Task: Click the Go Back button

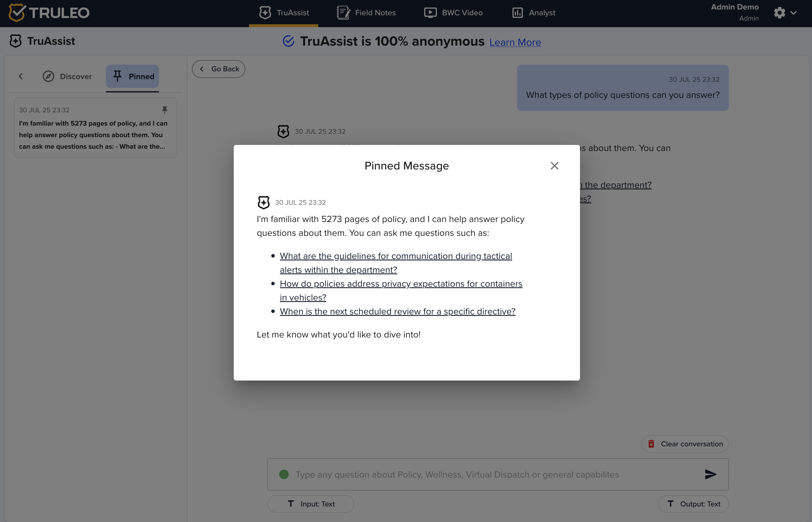Action: click(218, 69)
